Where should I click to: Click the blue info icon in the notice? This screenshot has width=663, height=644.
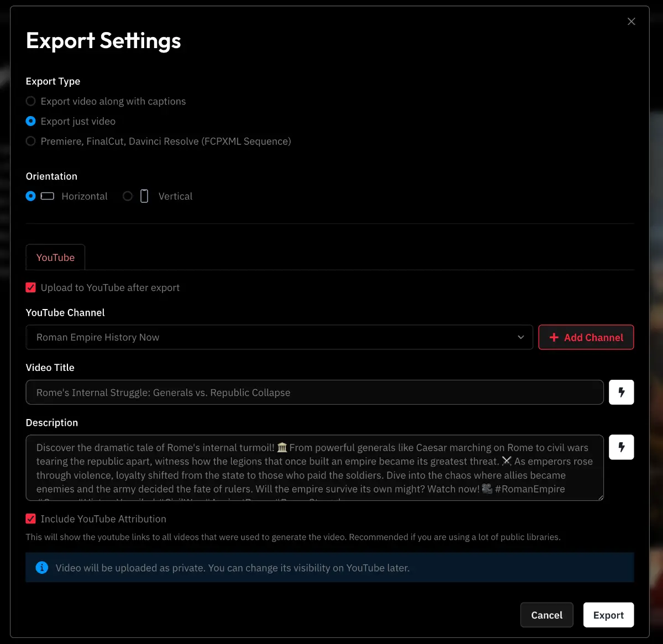(x=42, y=568)
